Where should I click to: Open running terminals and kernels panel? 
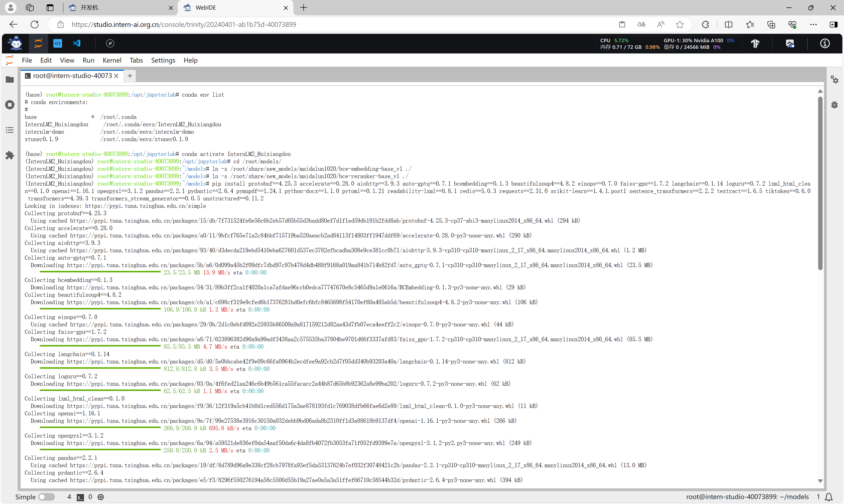(10, 105)
